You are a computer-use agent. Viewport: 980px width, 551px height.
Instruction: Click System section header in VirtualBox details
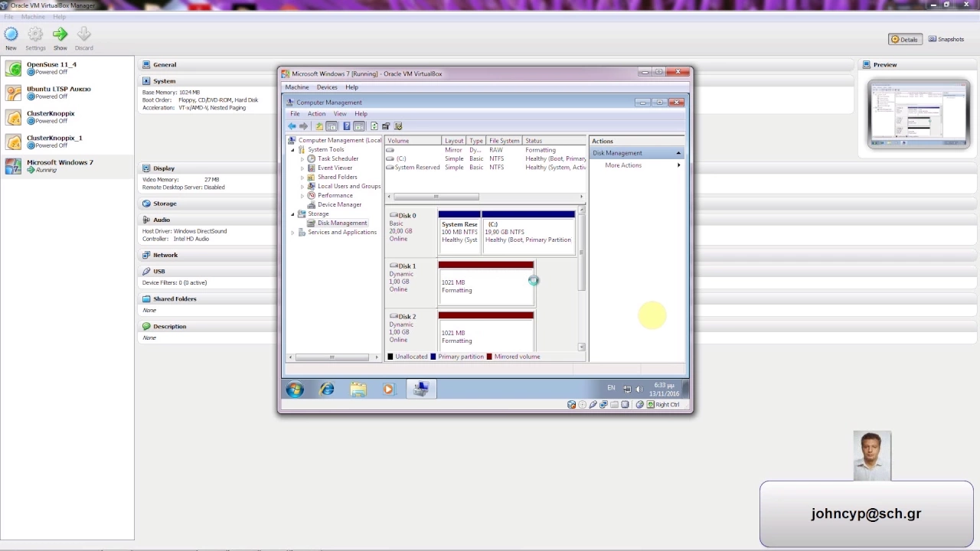point(164,81)
